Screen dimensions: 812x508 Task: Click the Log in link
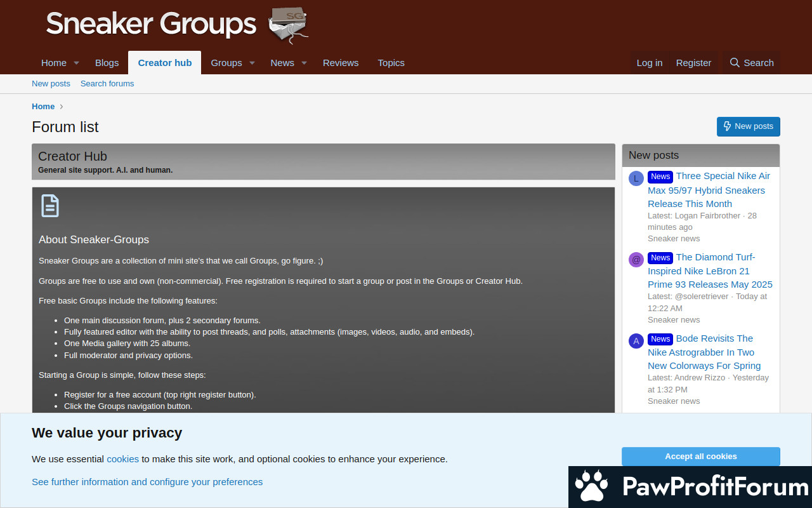(650, 63)
